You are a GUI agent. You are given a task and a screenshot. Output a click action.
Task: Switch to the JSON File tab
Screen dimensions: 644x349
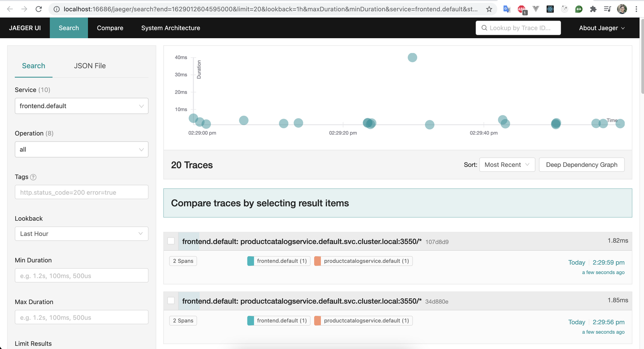pos(90,66)
